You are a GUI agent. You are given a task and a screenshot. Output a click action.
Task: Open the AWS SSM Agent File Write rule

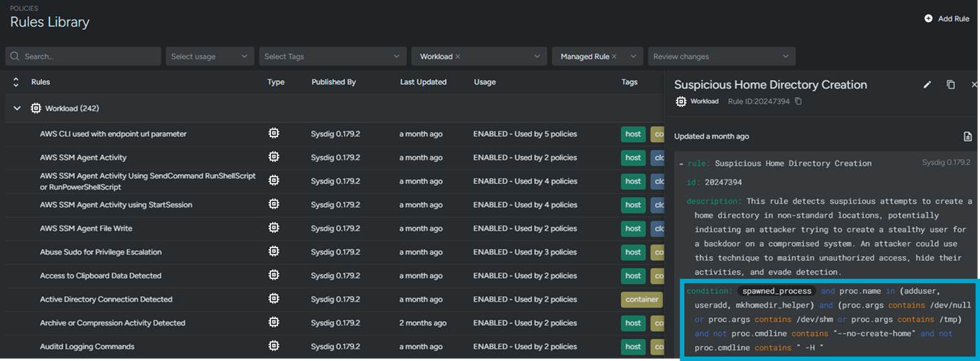pos(86,228)
